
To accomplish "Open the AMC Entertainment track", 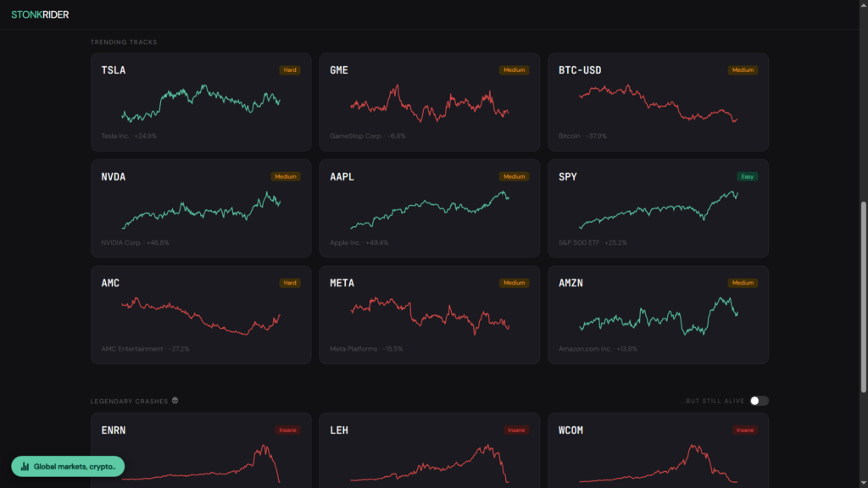I will [x=201, y=315].
